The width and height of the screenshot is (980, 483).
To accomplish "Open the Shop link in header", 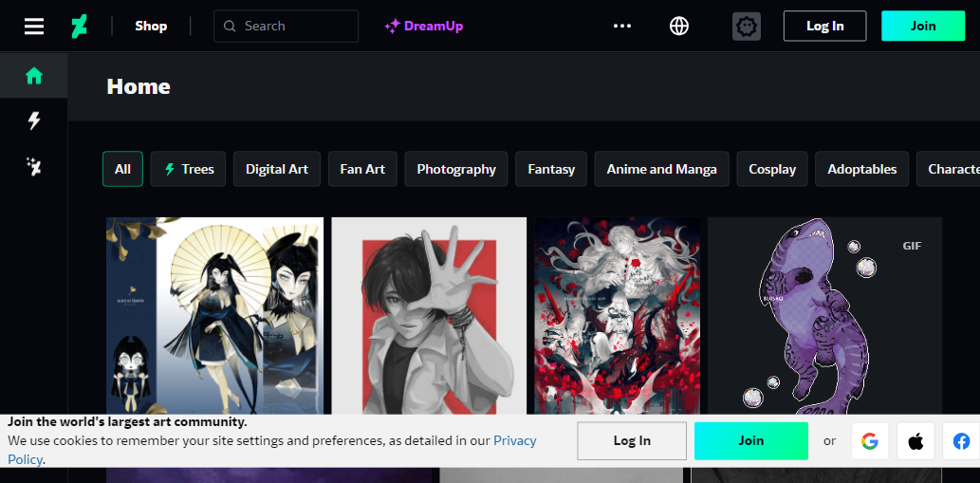I will click(x=151, y=27).
